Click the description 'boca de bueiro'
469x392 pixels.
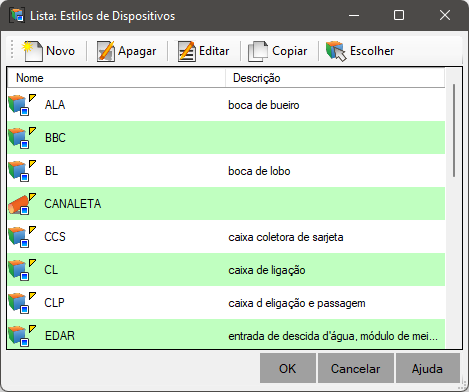tap(264, 105)
